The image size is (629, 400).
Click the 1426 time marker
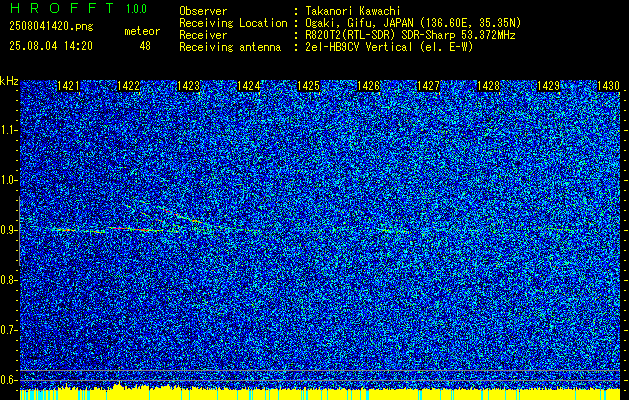tap(369, 85)
